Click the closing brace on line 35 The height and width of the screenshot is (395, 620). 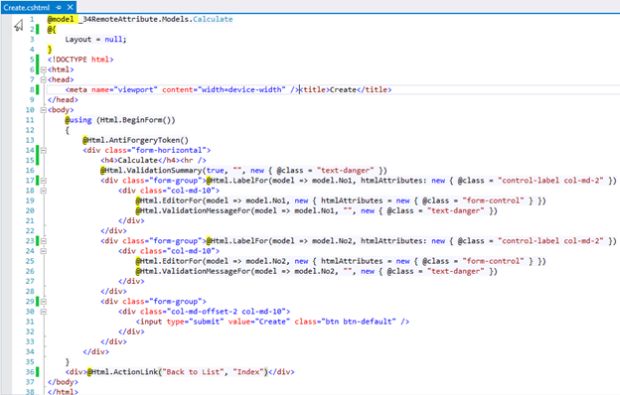(x=67, y=362)
